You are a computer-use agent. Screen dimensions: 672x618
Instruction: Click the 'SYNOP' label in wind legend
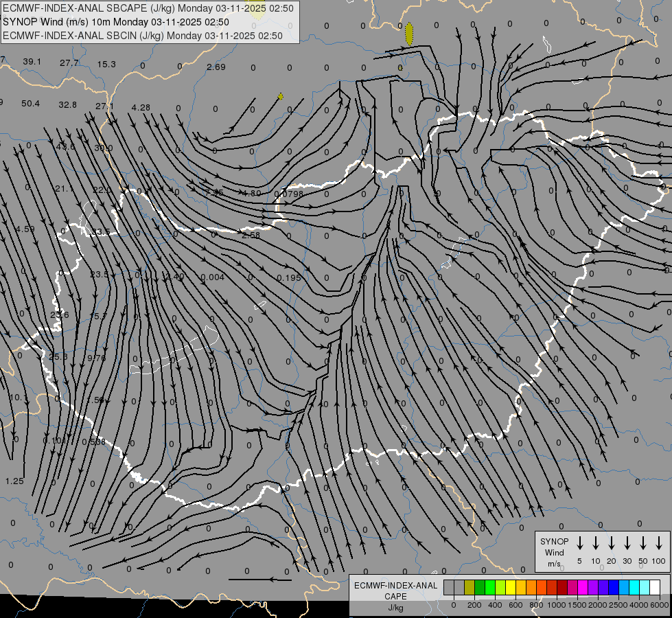554,541
